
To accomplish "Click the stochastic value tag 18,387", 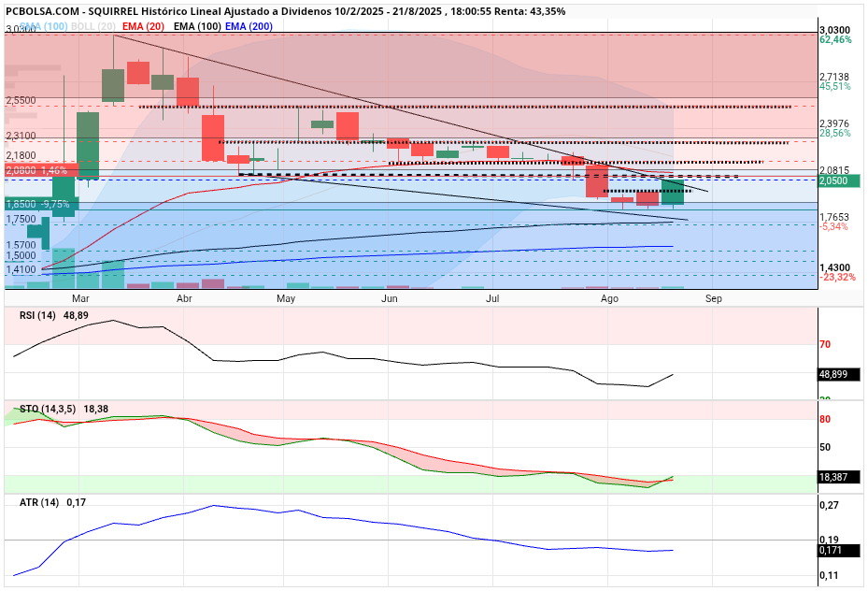I will pos(839,477).
